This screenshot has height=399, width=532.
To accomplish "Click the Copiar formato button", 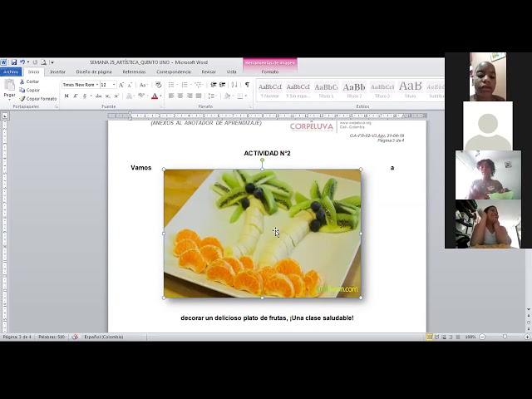I will pos(38,99).
